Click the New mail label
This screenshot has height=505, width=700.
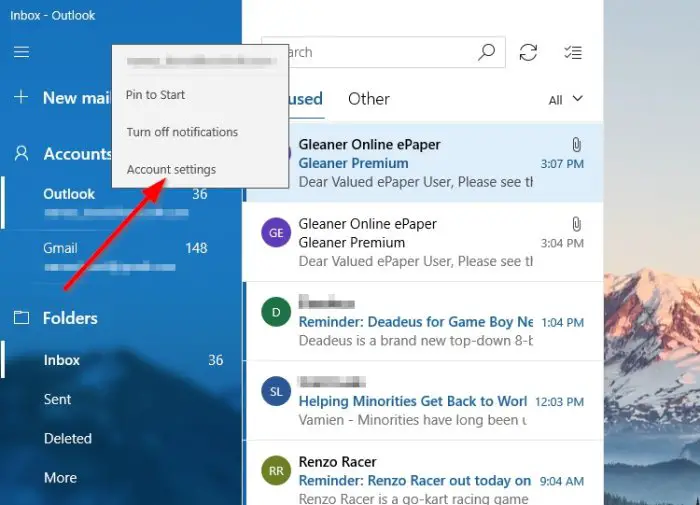[x=77, y=98]
